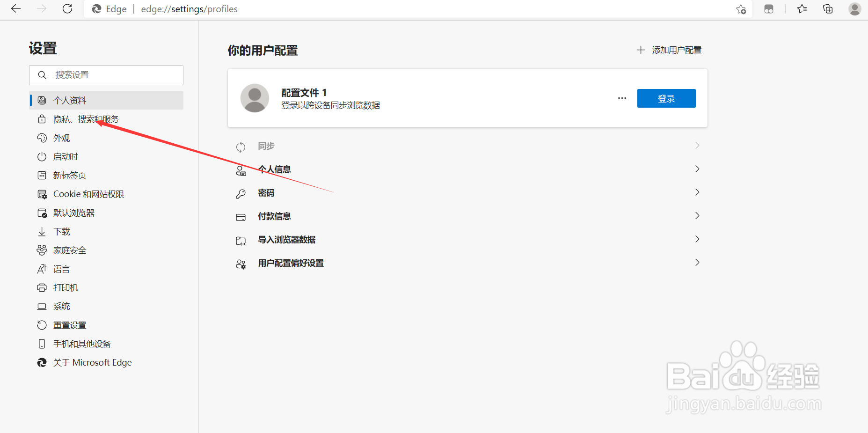Select the 家庭安全 sidebar text
This screenshot has width=868, height=433.
(x=70, y=250)
